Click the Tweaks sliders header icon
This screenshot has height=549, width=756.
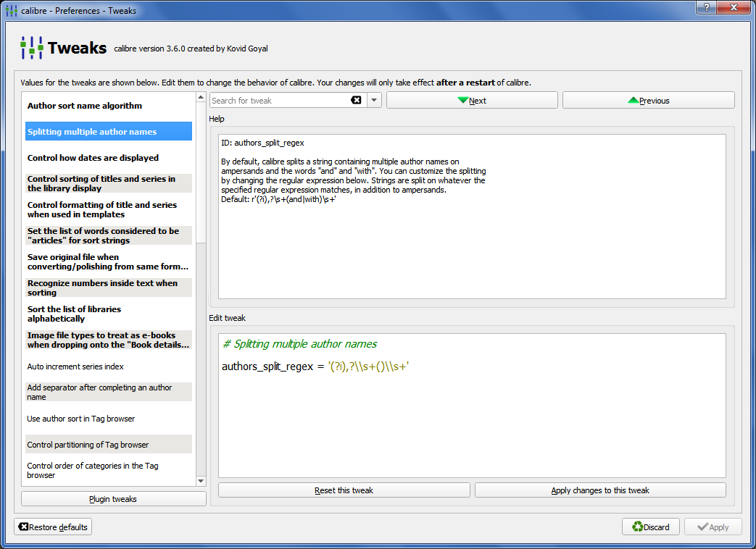coord(31,48)
